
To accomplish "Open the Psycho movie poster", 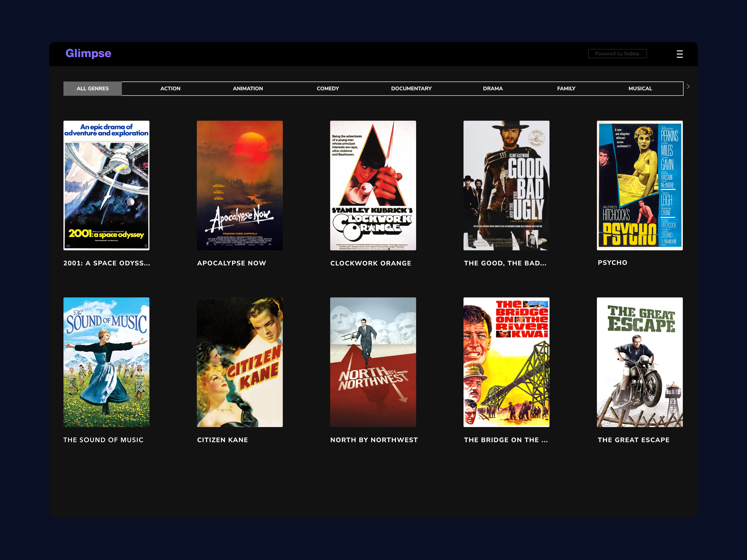I will [640, 185].
